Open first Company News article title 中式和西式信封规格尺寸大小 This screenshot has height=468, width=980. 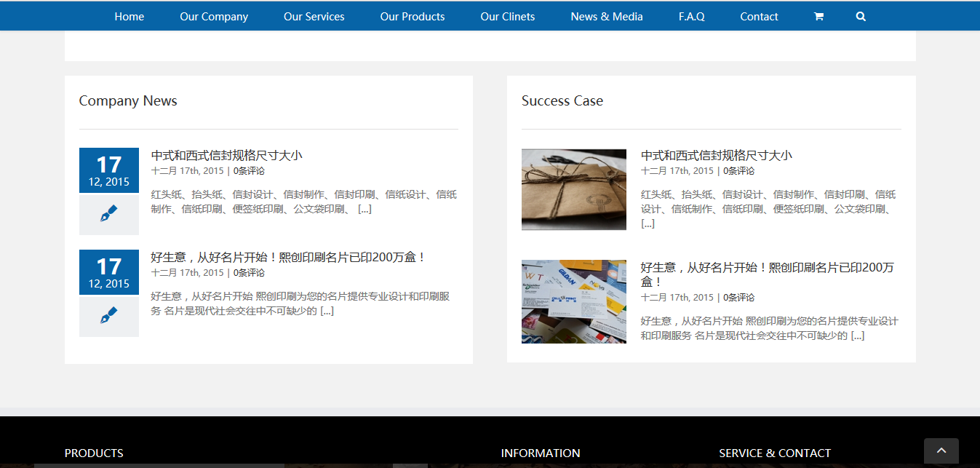point(226,156)
